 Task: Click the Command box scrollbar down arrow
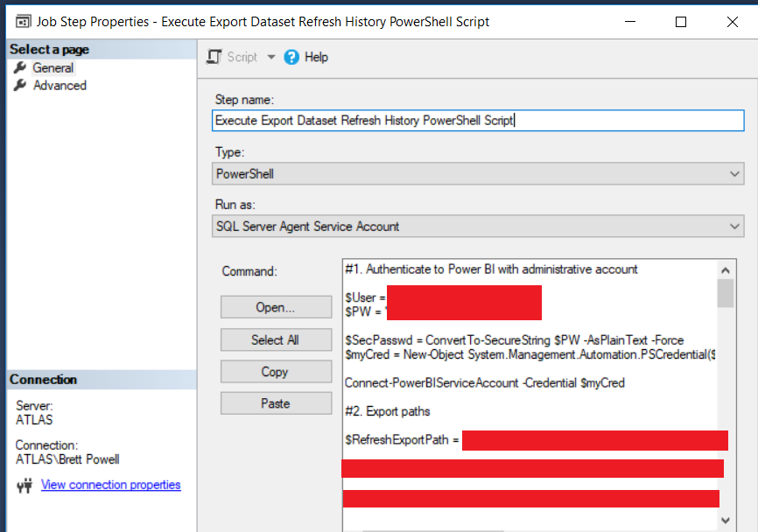click(x=725, y=520)
